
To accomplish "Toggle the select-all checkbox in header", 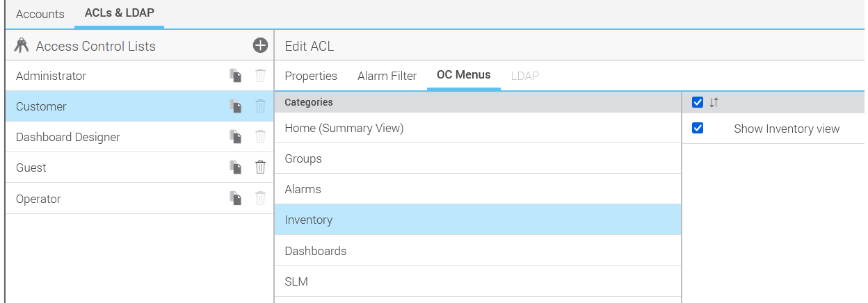I will coord(698,103).
